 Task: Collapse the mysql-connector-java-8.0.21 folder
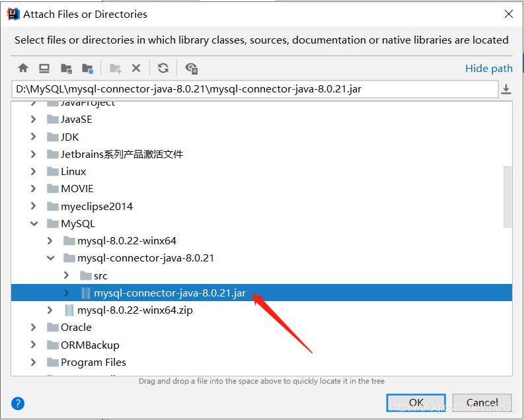50,258
